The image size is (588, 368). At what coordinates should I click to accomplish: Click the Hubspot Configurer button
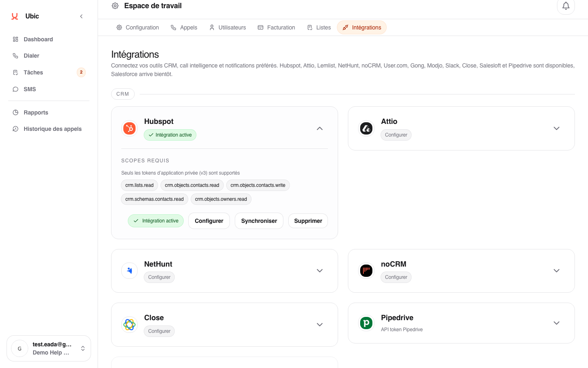tap(209, 221)
